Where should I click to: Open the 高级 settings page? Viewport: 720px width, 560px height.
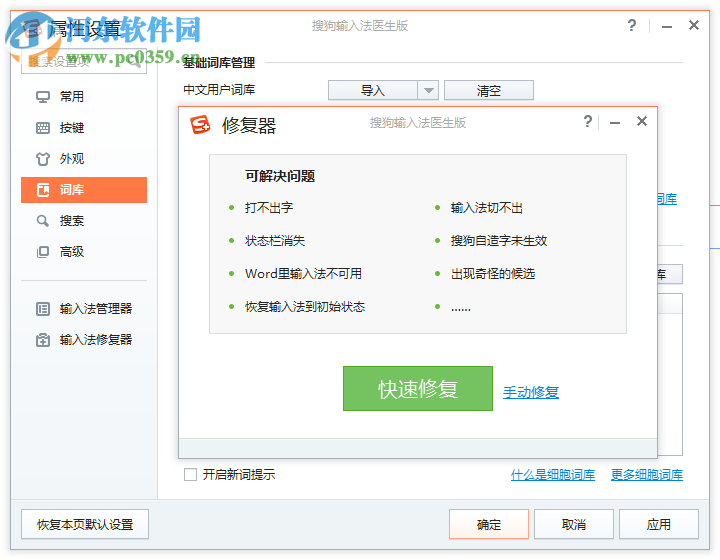(x=84, y=252)
